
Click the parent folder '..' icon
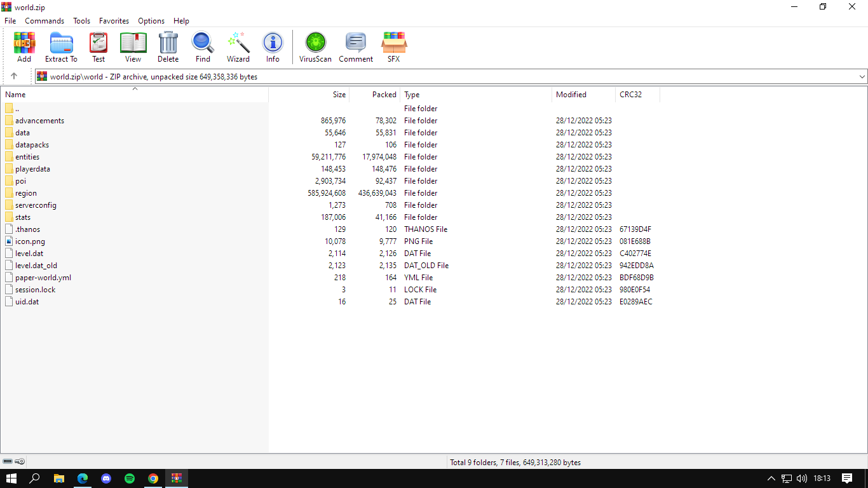click(9, 109)
